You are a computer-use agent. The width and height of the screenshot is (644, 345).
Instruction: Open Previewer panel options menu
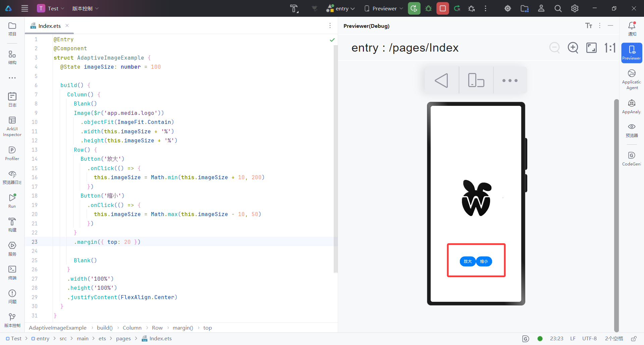click(600, 25)
